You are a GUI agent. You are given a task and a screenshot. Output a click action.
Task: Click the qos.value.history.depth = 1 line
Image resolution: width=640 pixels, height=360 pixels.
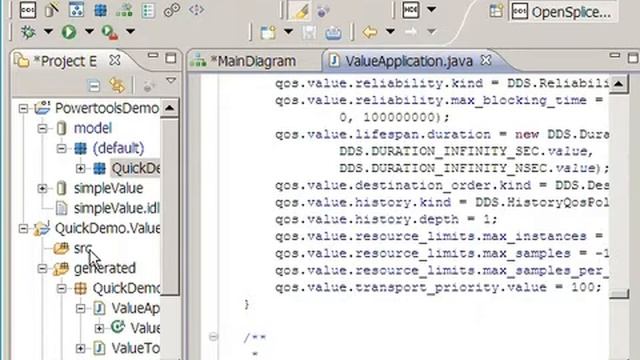[386, 220]
